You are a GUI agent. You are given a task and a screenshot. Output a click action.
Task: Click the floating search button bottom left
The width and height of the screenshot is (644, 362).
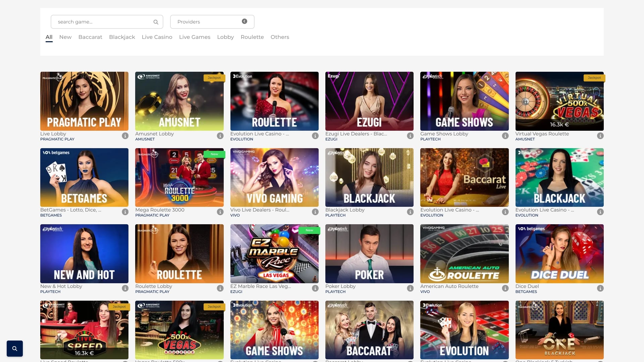[x=14, y=348]
